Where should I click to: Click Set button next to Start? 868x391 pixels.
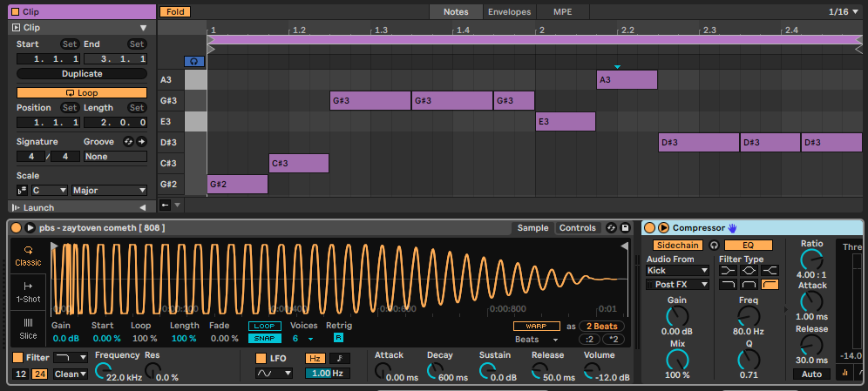tap(70, 44)
